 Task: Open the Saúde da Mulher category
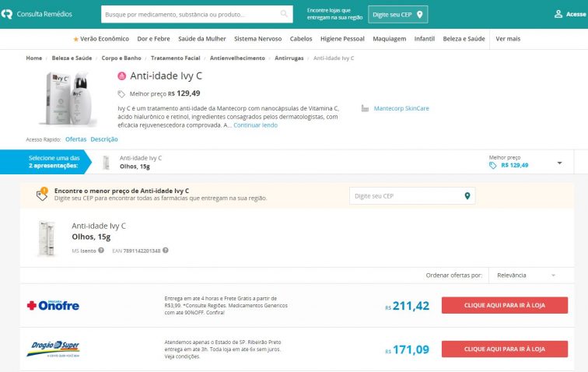[x=201, y=39]
